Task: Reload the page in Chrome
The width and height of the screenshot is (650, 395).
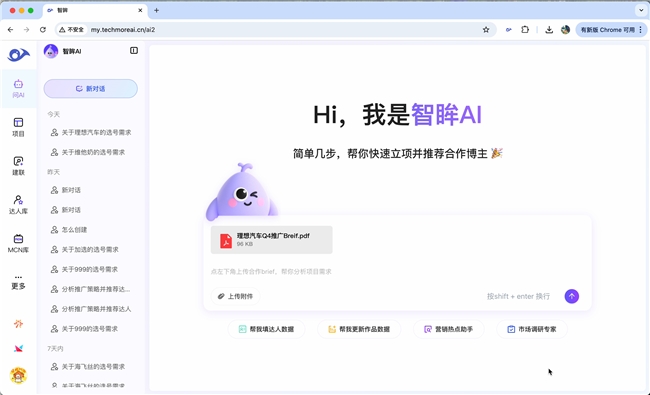Action: (43, 30)
